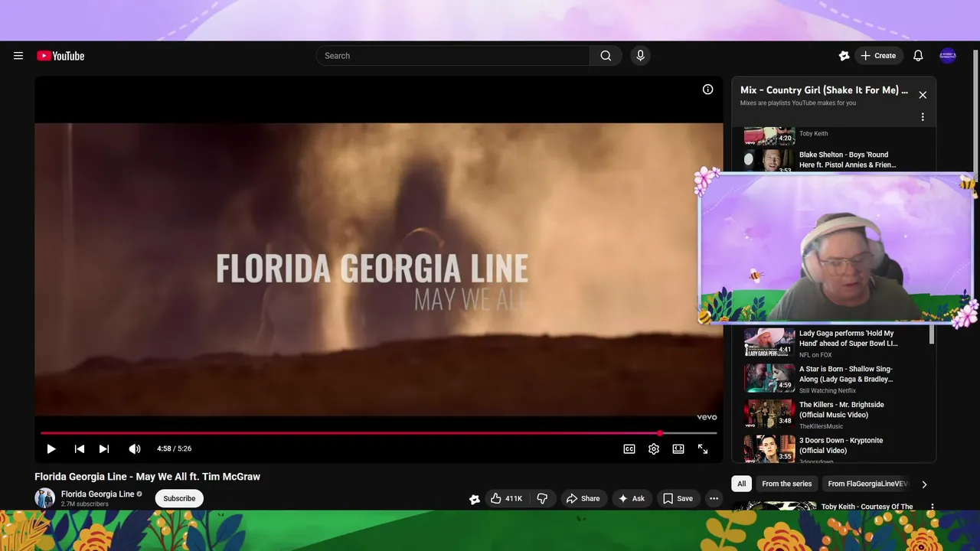The image size is (980, 551).
Task: Show video info card icon
Action: [x=708, y=90]
